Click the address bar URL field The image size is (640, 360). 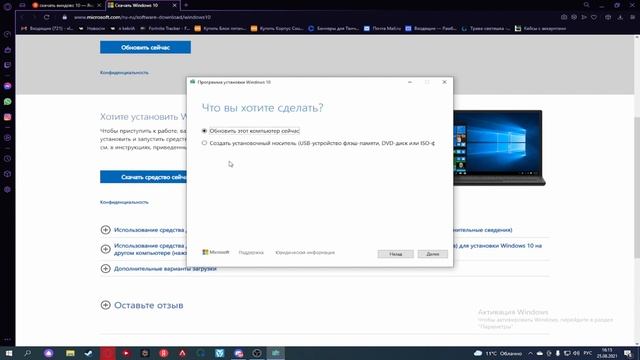[310, 17]
